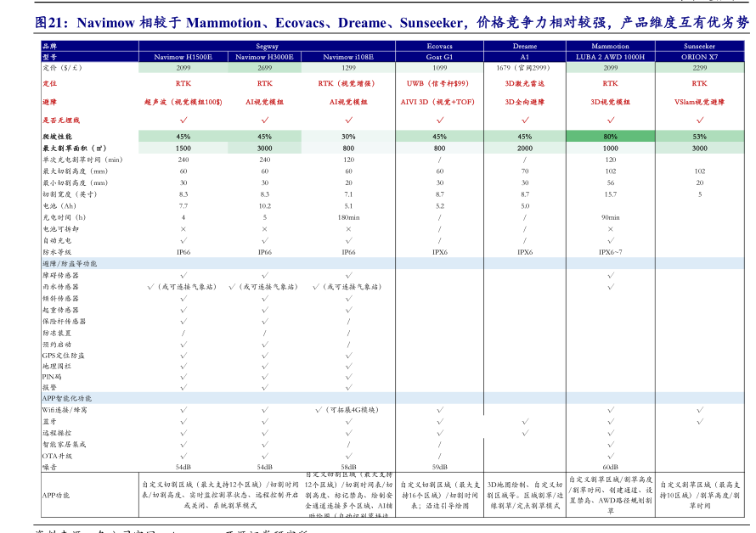Click the red checkmark in the Dreame column
756x533 pixels.
point(525,121)
